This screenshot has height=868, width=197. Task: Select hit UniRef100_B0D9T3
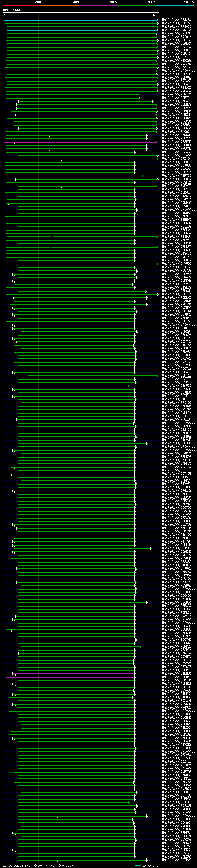coord(177,186)
